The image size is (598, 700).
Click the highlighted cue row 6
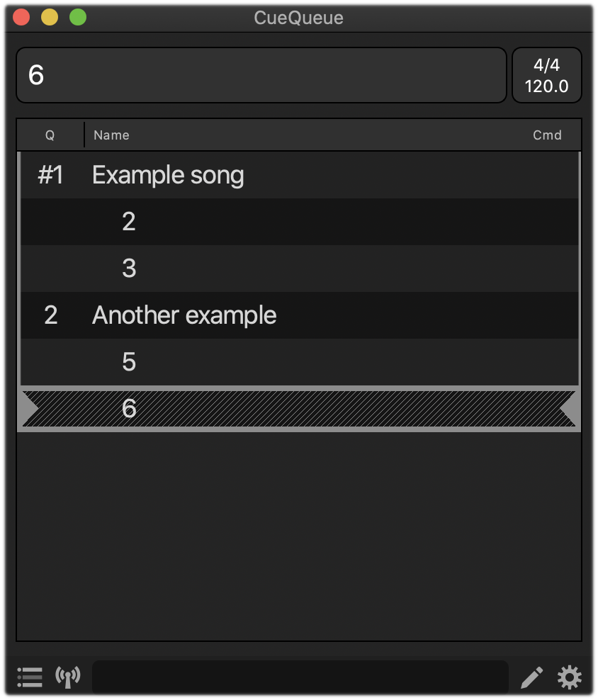point(298,409)
